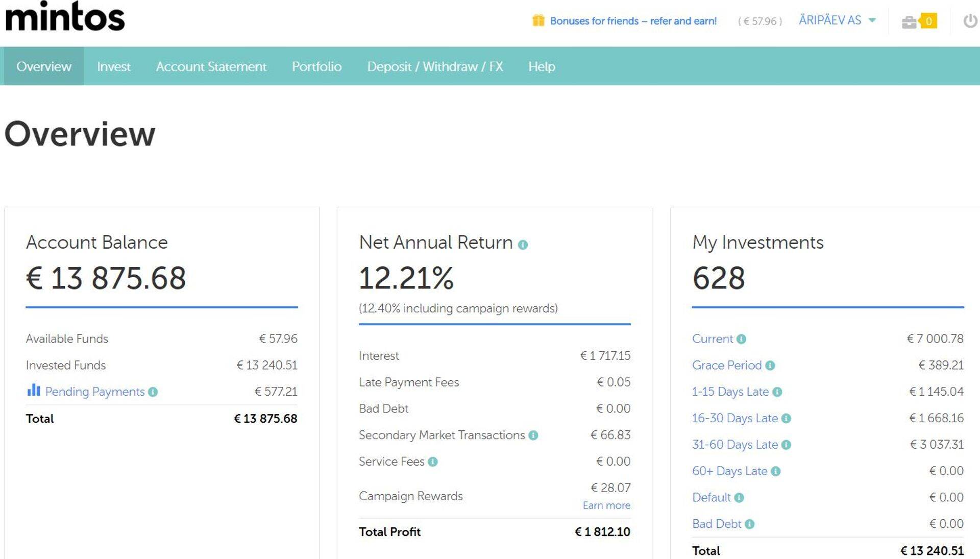Click info icon beside Net Annual Return
This screenshot has height=559, width=980.
523,245
